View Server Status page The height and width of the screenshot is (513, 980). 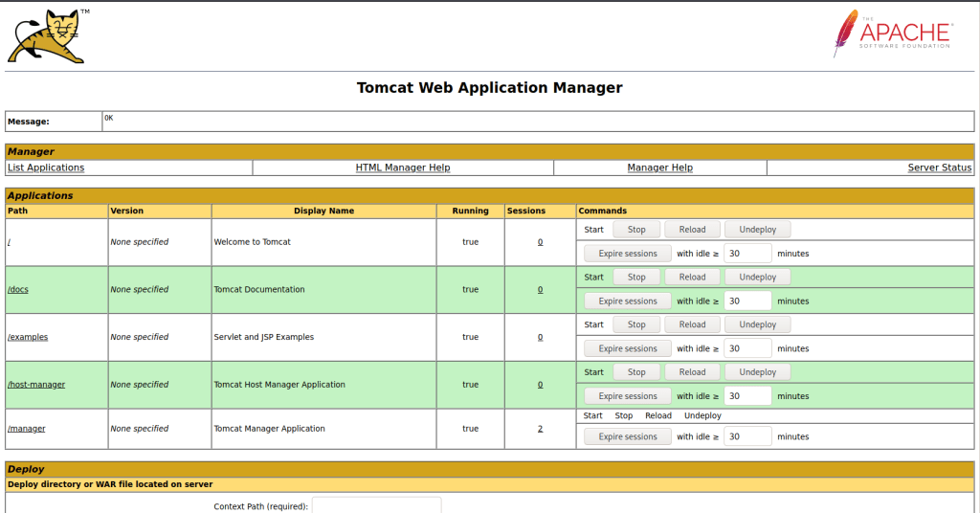point(939,167)
